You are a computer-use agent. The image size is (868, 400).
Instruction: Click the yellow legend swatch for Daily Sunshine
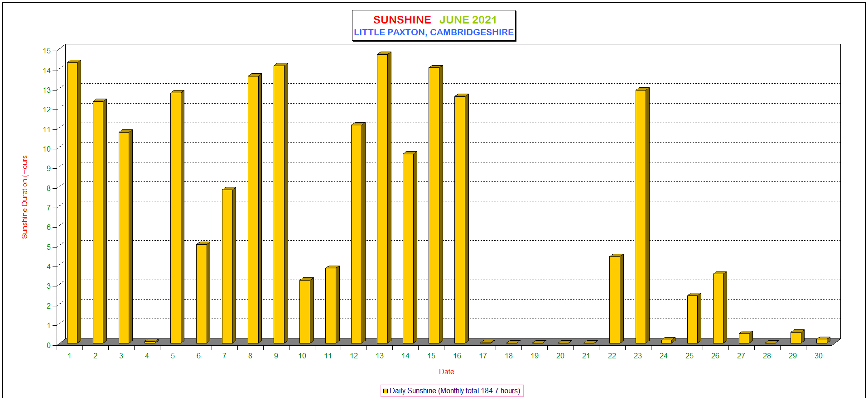(x=386, y=391)
